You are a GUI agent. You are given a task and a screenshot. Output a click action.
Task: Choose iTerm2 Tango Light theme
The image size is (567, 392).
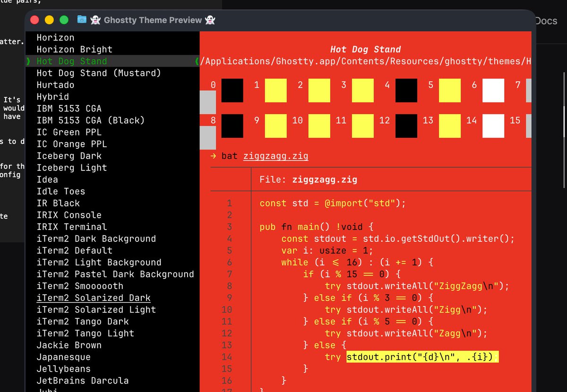click(x=86, y=333)
